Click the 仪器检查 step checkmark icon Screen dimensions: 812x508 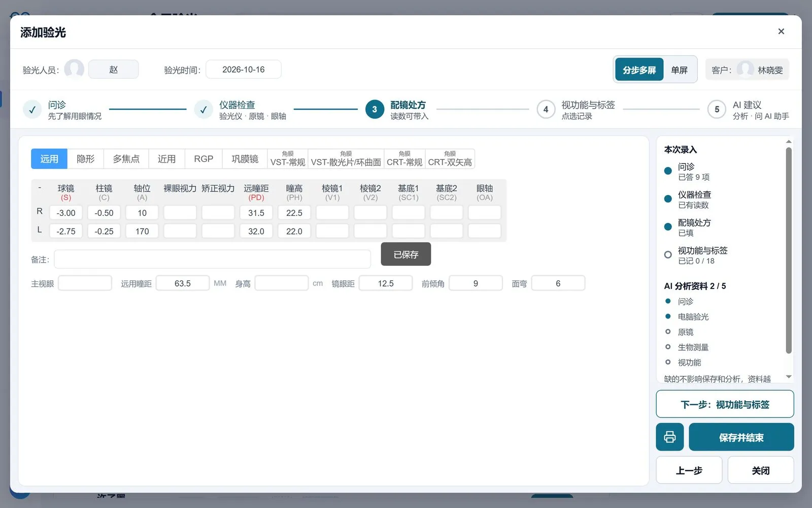(204, 109)
